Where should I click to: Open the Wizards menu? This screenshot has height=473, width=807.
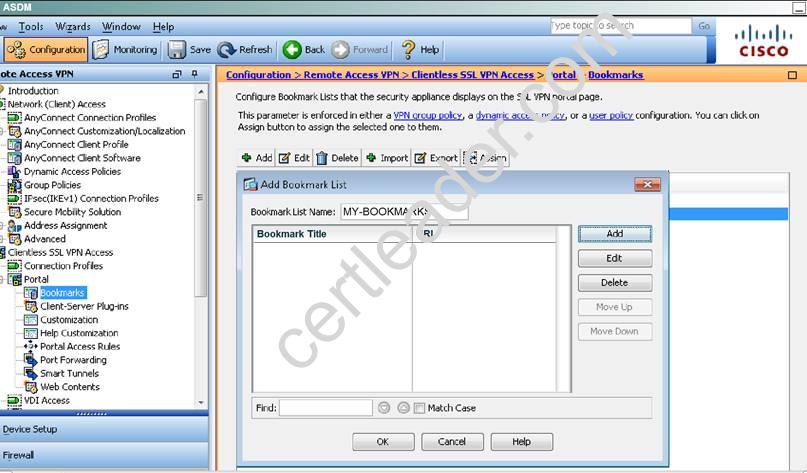tap(73, 27)
